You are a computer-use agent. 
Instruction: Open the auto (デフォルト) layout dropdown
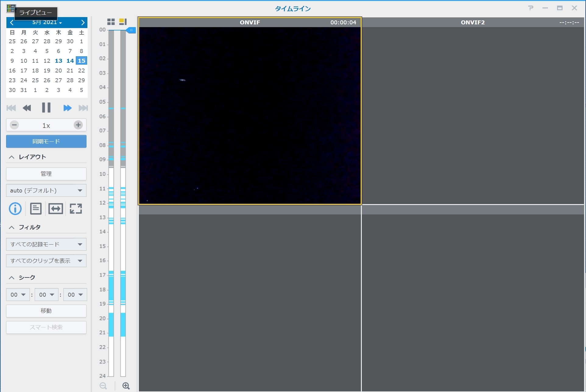pyautogui.click(x=46, y=190)
